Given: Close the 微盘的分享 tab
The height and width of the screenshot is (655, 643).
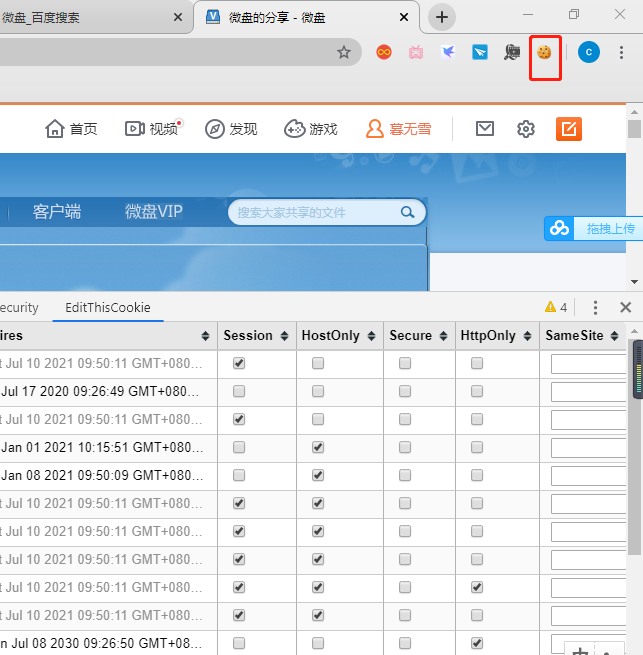Looking at the screenshot, I should tap(404, 17).
